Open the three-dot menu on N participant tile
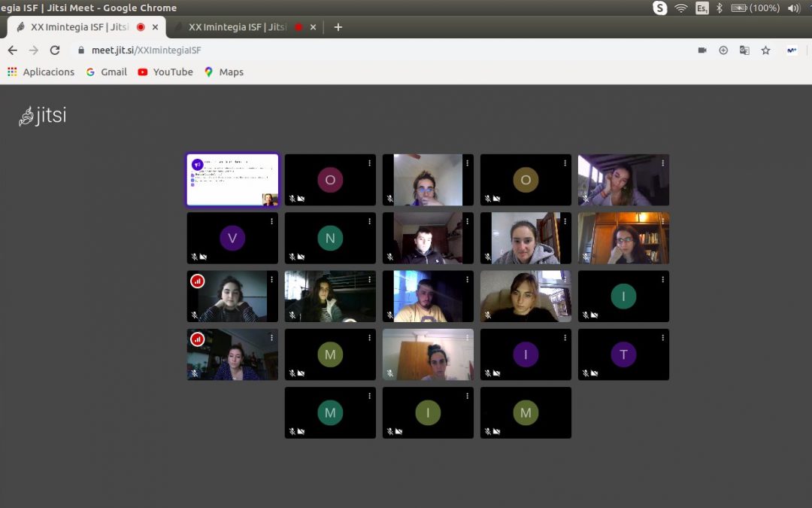The width and height of the screenshot is (812, 508). pyautogui.click(x=369, y=221)
